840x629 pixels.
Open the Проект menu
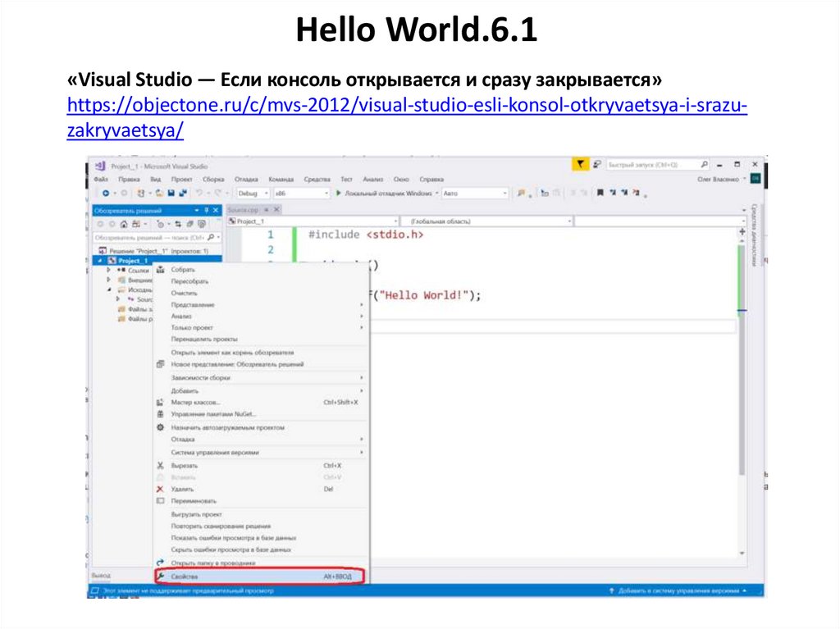181,179
